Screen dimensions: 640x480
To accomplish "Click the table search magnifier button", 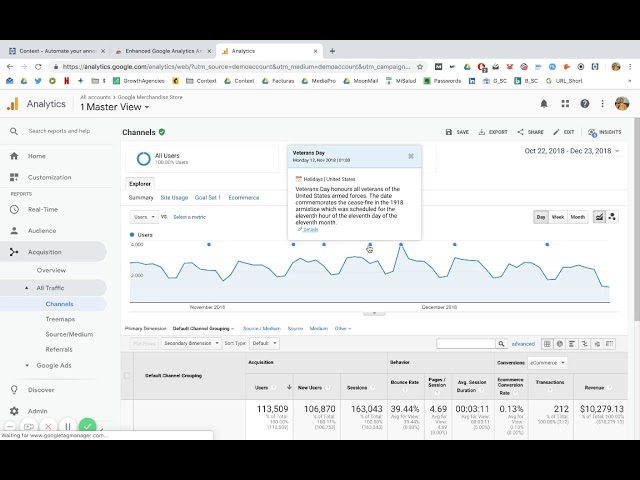I will pyautogui.click(x=501, y=344).
